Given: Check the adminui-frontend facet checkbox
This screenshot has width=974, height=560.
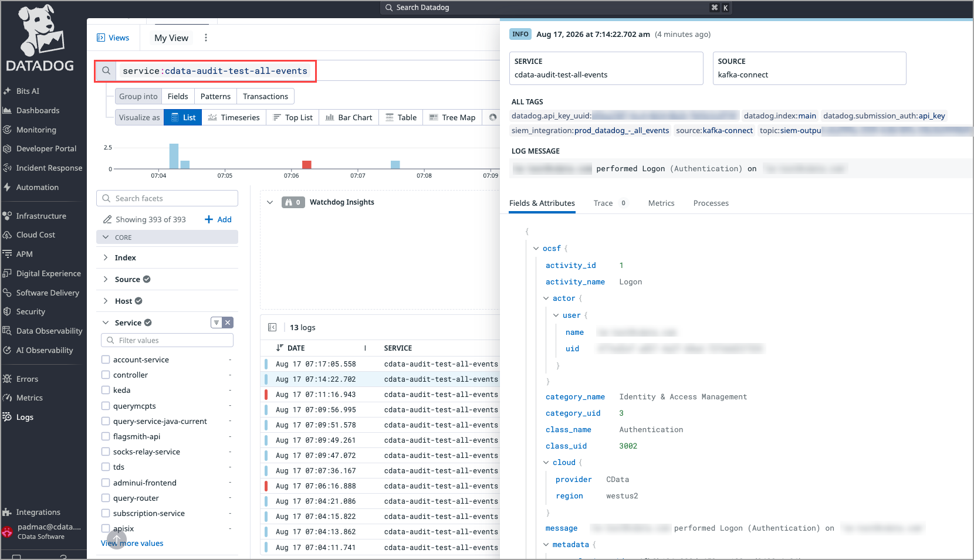Looking at the screenshot, I should (106, 483).
